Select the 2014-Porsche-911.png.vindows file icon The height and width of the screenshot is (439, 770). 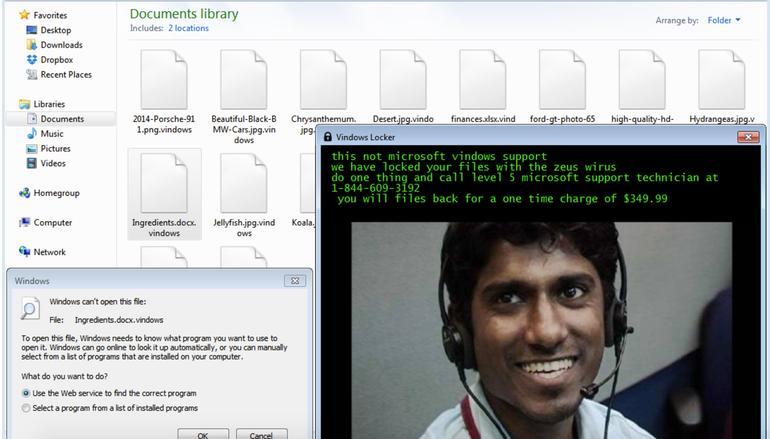click(x=163, y=79)
